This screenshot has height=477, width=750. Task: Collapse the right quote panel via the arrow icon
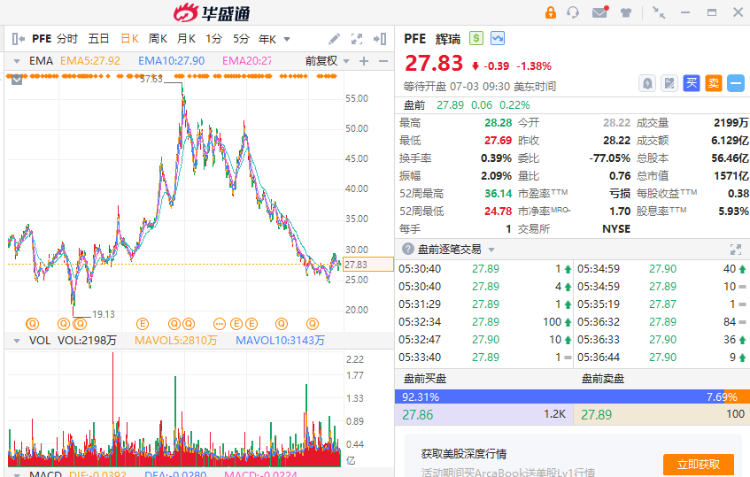380,39
